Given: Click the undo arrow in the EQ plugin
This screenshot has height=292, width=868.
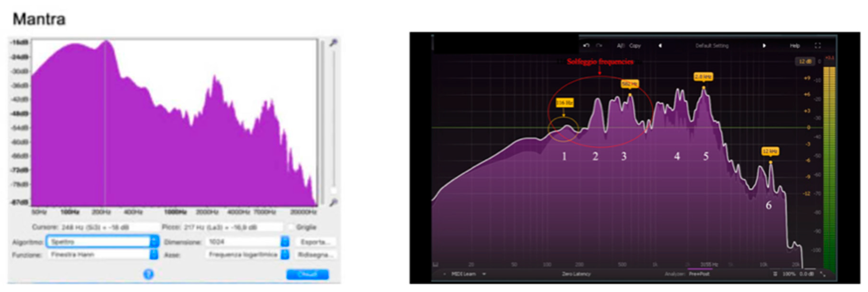Looking at the screenshot, I should [x=586, y=45].
